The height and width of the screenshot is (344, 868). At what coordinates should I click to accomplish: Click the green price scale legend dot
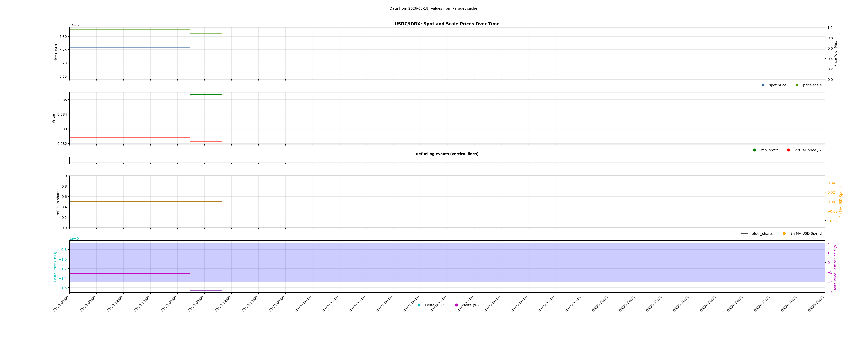(797, 85)
